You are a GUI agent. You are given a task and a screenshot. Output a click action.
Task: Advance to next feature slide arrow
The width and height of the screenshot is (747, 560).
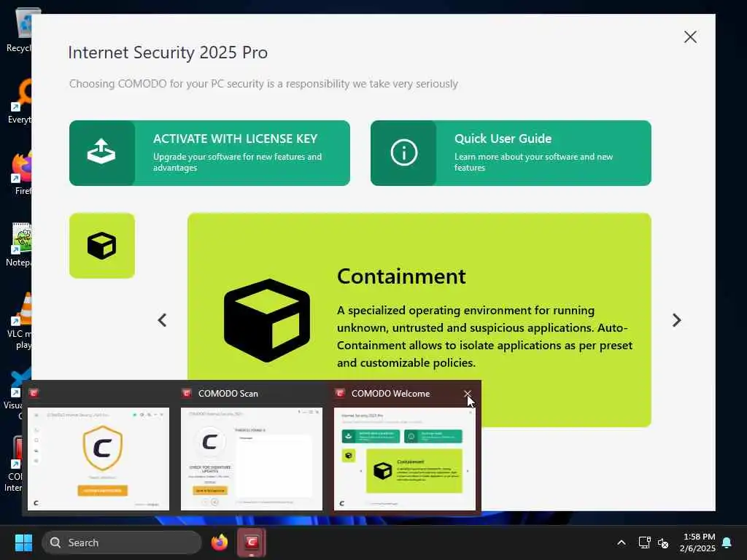676,320
